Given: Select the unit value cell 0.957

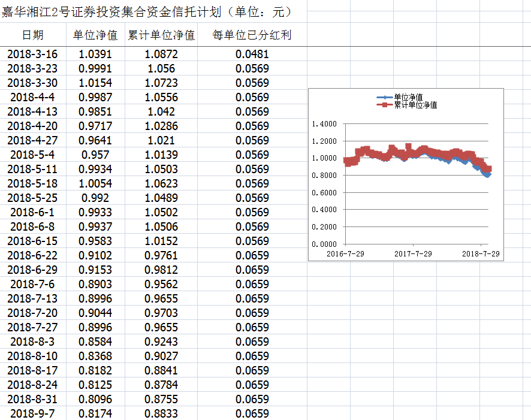Looking at the screenshot, I should pos(95,155).
